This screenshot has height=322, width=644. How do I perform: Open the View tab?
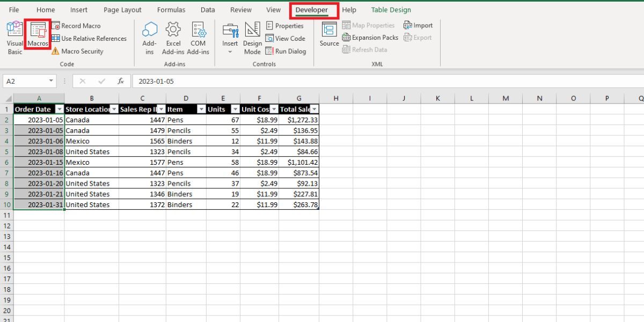click(x=273, y=10)
